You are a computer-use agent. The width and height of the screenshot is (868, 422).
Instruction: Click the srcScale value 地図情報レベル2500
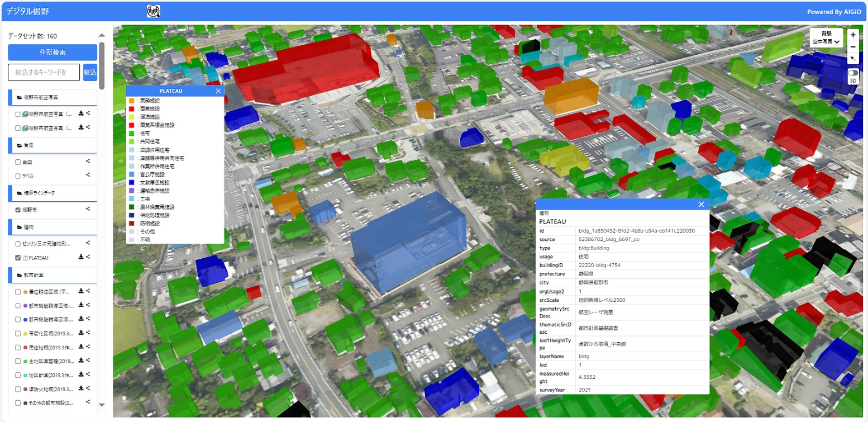pyautogui.click(x=602, y=300)
